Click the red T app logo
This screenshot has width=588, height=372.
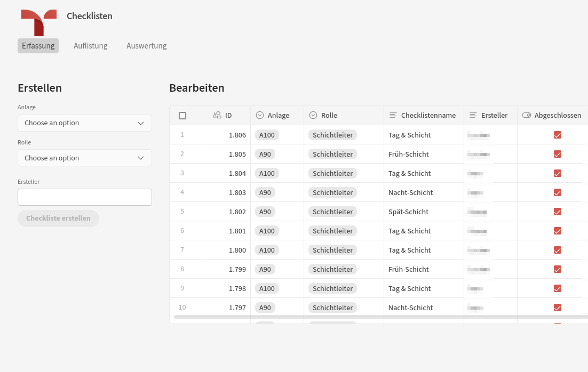[38, 23]
